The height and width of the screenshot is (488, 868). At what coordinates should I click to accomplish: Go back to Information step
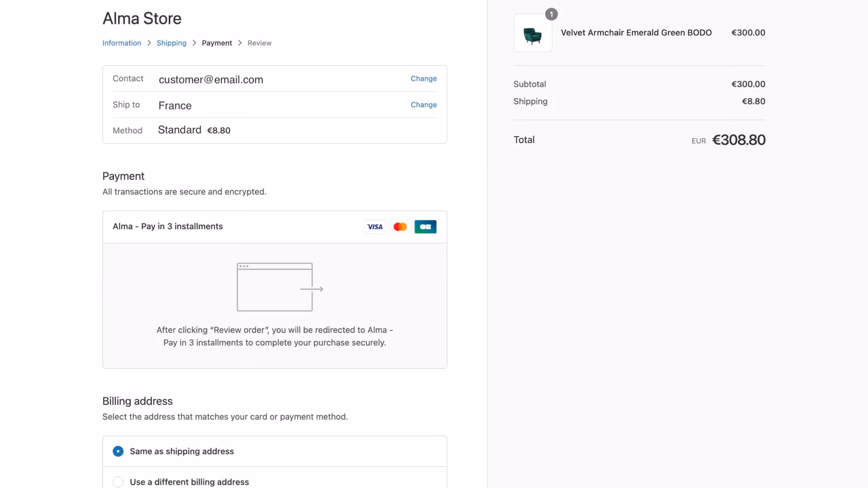click(122, 43)
